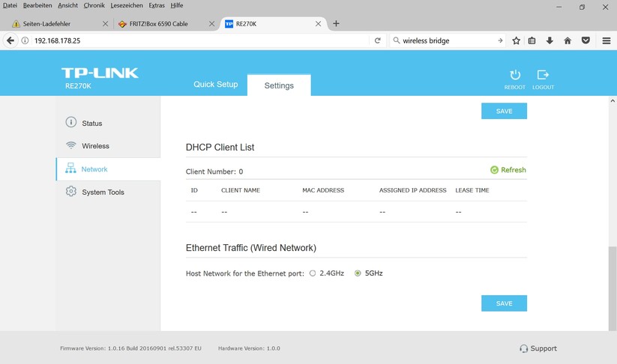
Task: Click the LEASE TIME column header
Action: click(472, 190)
